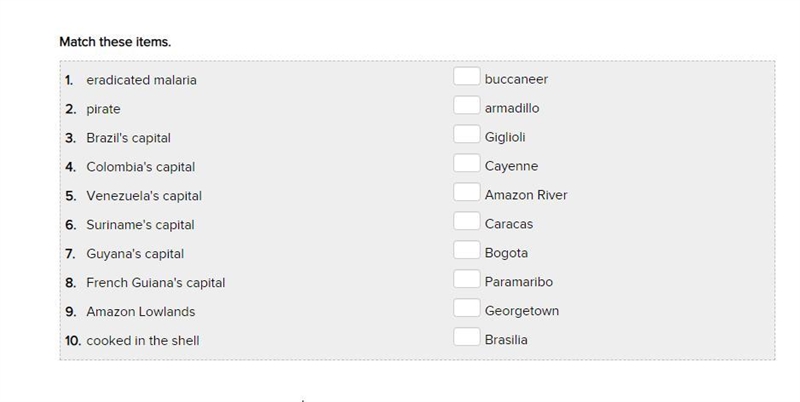Viewport: 800px width, 402px height.
Task: Focus the answer box for Caracas
Action: point(466,221)
